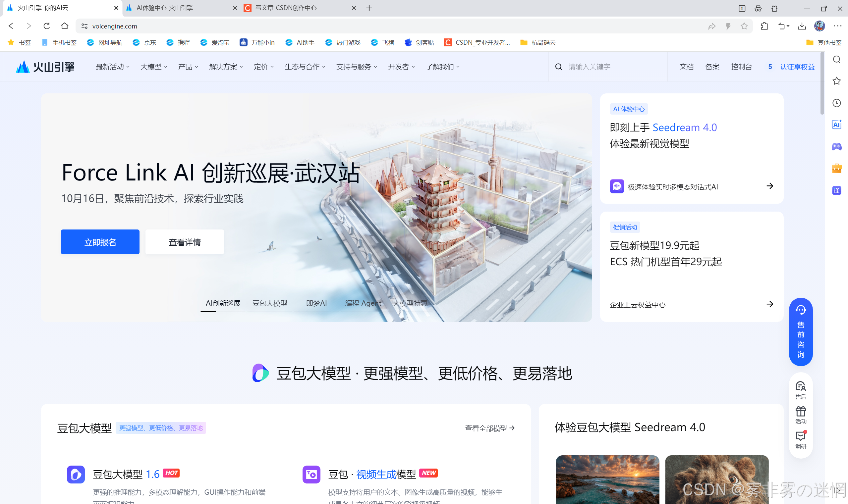Click the browser extensions puzzle icon
The width and height of the screenshot is (848, 504).
tap(764, 26)
